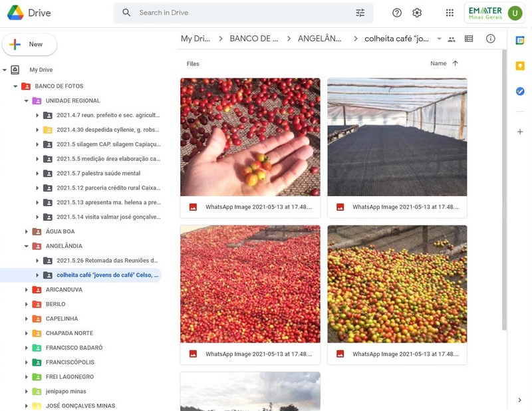Image resolution: width=532 pixels, height=411 pixels.
Task: Open the JOSÉ GONÇALVES MINAS folder
Action: coord(80,406)
